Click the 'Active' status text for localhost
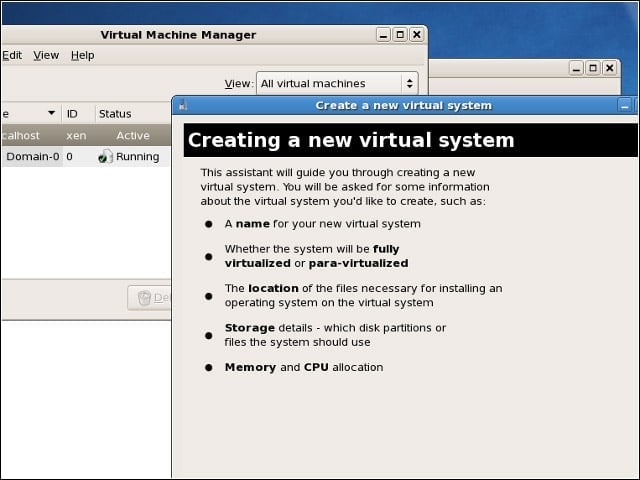 point(133,136)
